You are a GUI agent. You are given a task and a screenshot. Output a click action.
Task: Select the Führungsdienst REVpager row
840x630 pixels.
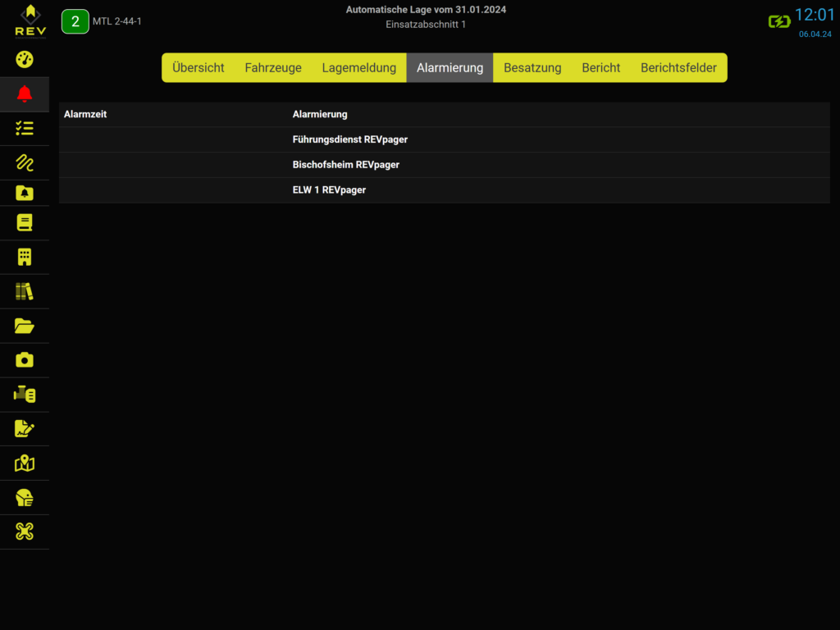[x=350, y=139]
